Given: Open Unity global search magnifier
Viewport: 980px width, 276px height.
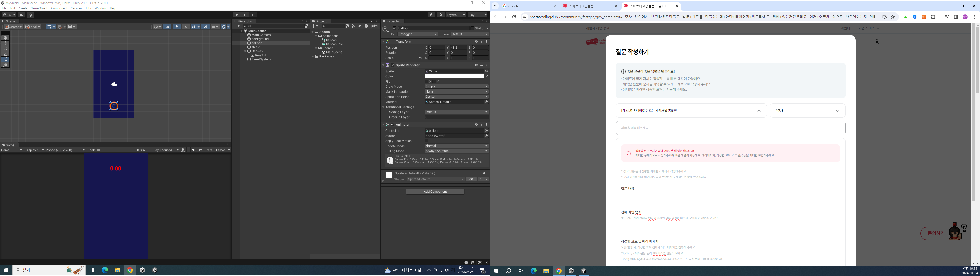Looking at the screenshot, I should (440, 15).
